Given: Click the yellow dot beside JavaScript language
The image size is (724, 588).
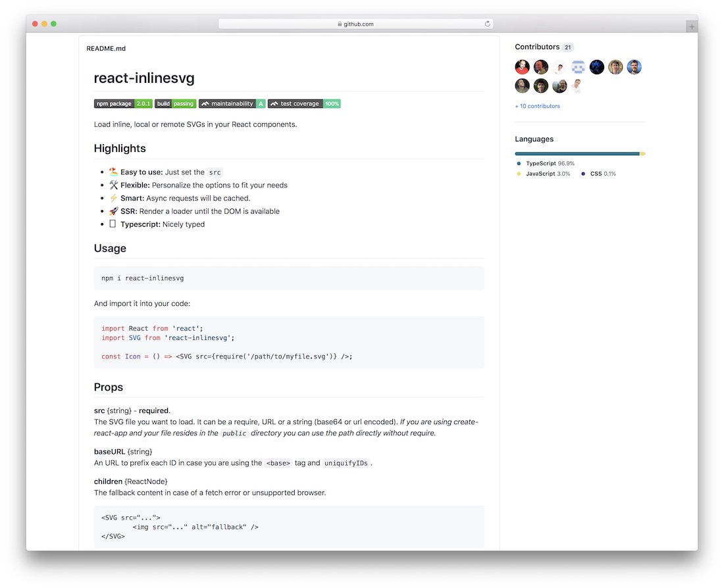Looking at the screenshot, I should [x=519, y=174].
